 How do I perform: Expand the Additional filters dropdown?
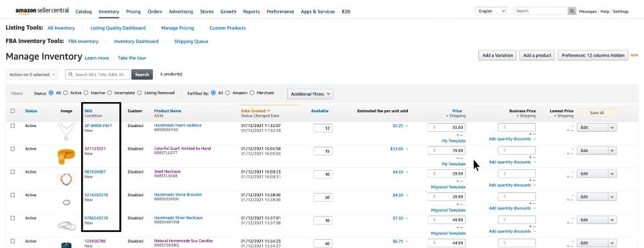point(310,94)
